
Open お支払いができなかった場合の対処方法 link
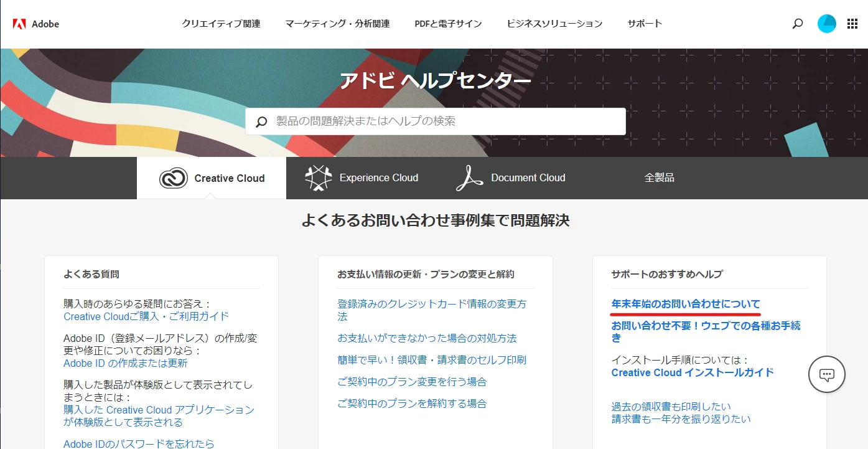(427, 338)
